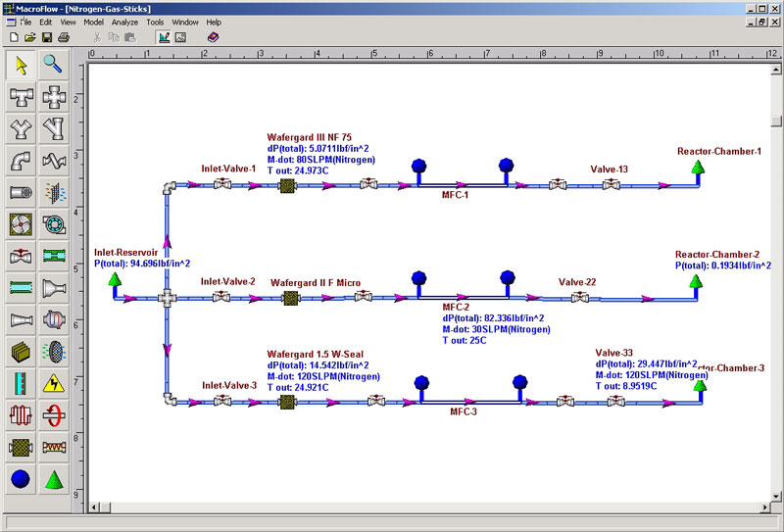The width and height of the screenshot is (784, 532).
Task: Open the purple help book
Action: tap(213, 37)
